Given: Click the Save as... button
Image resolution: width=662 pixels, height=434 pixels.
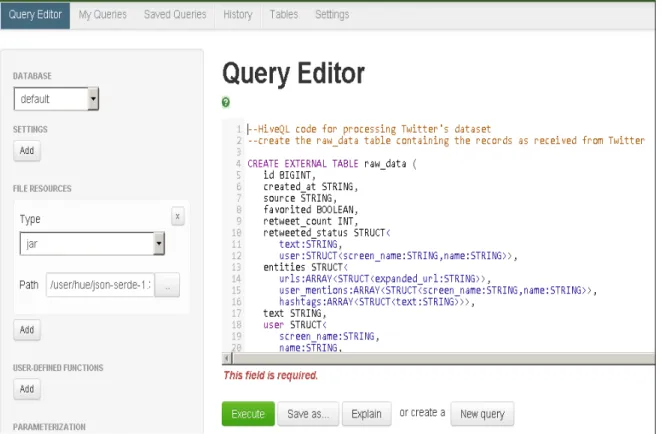Looking at the screenshot, I should 308,414.
